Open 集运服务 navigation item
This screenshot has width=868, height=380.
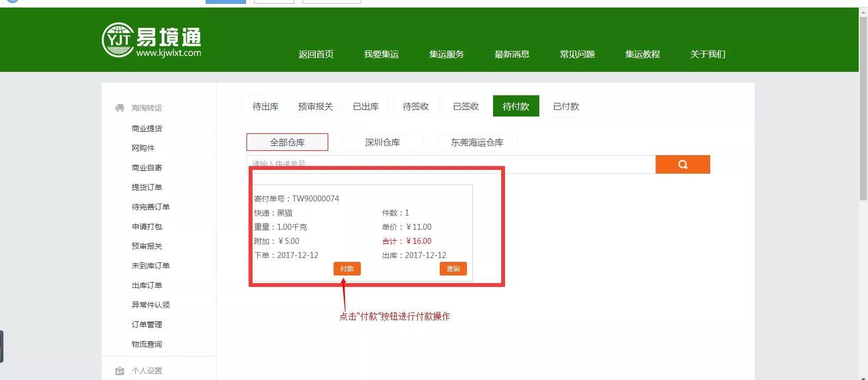pos(447,54)
